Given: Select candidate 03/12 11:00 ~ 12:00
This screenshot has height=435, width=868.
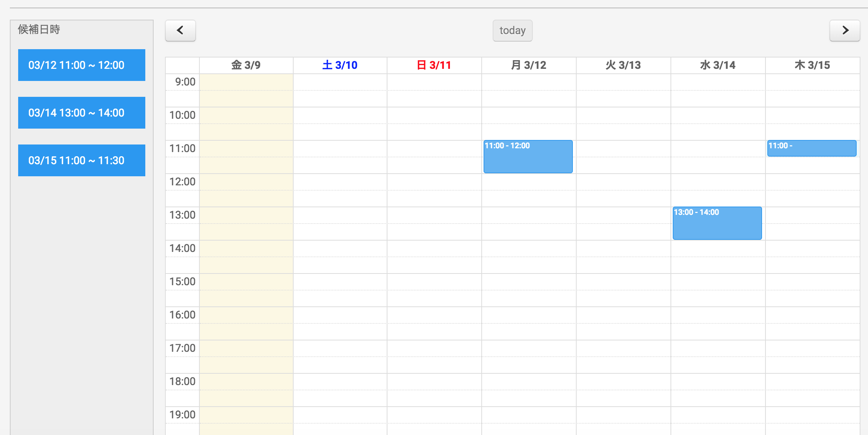Looking at the screenshot, I should 81,65.
